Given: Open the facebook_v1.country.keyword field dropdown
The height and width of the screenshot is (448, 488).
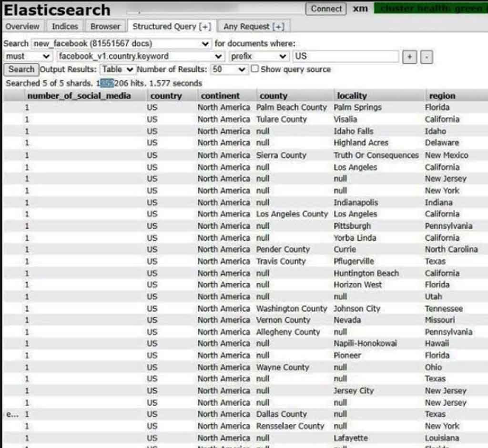Looking at the screenshot, I should pyautogui.click(x=140, y=56).
